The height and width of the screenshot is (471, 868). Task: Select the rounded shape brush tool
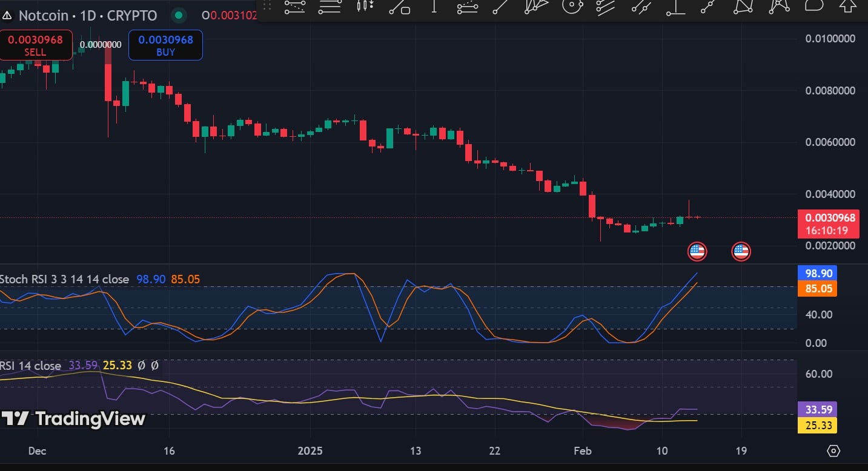pos(813,6)
